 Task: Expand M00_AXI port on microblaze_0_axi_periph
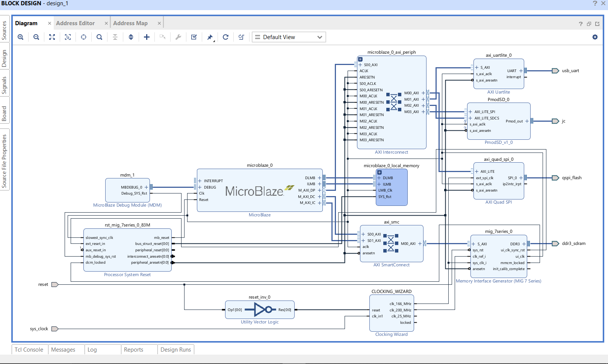[423, 93]
